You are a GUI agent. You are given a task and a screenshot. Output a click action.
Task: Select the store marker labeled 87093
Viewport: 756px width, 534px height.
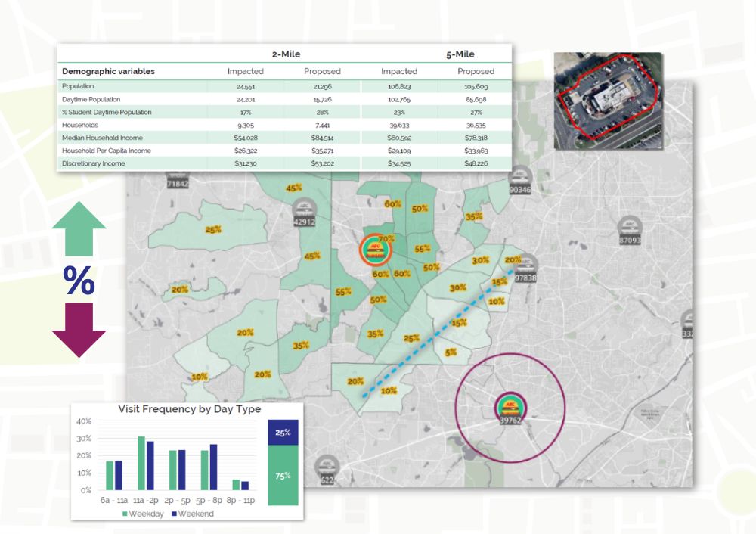630,229
